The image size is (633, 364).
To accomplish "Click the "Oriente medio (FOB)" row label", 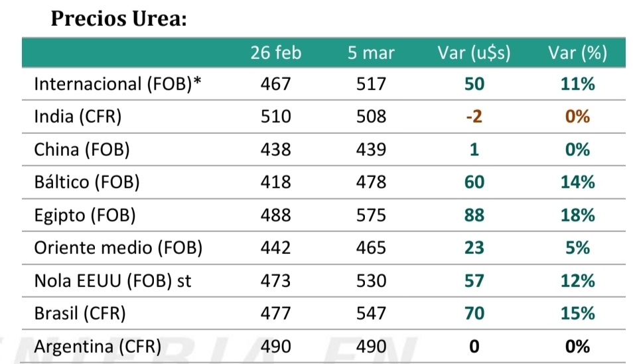I will pyautogui.click(x=118, y=248).
